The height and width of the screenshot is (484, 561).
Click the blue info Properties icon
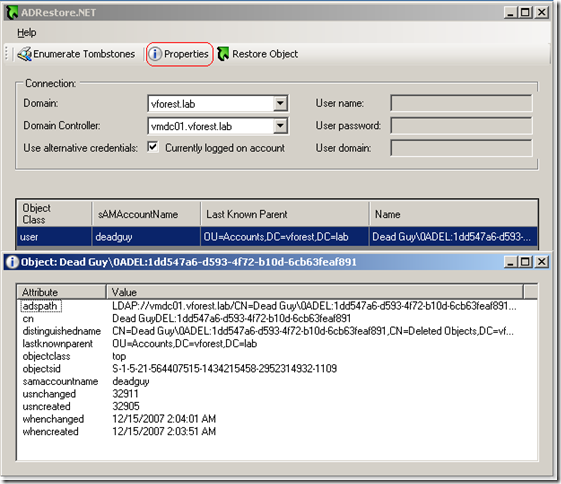click(x=155, y=54)
